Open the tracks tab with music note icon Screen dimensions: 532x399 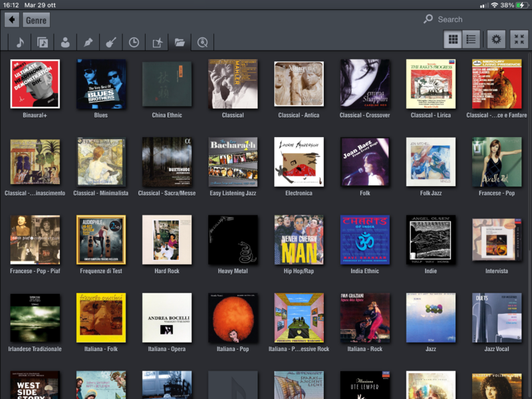(20, 42)
